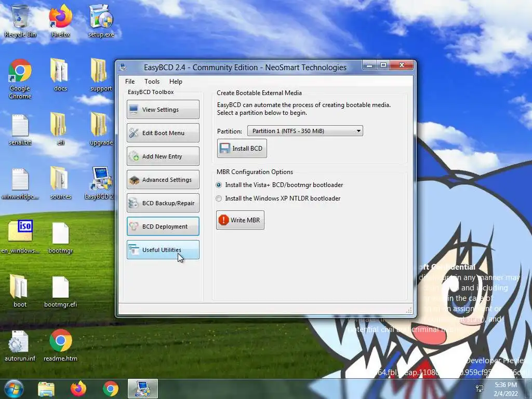Click the Write MBR button
Viewport: 532px width, 399px height.
pos(240,220)
